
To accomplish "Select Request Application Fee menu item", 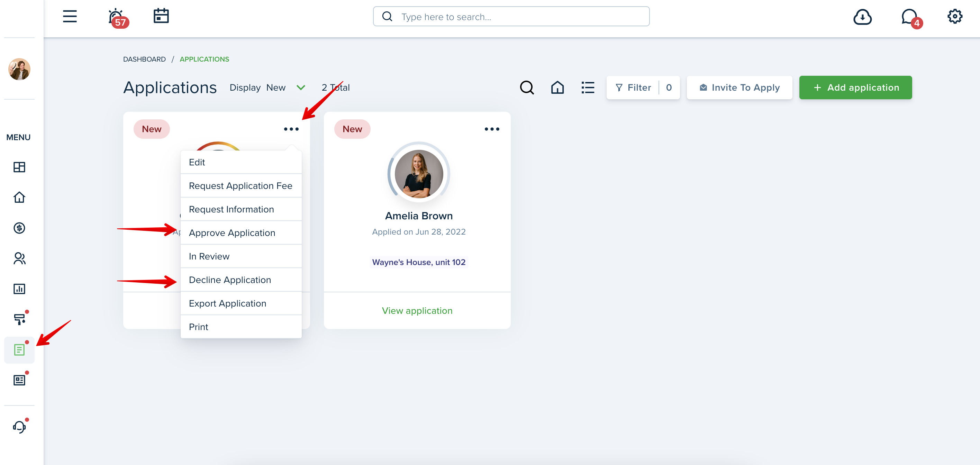I will point(241,185).
